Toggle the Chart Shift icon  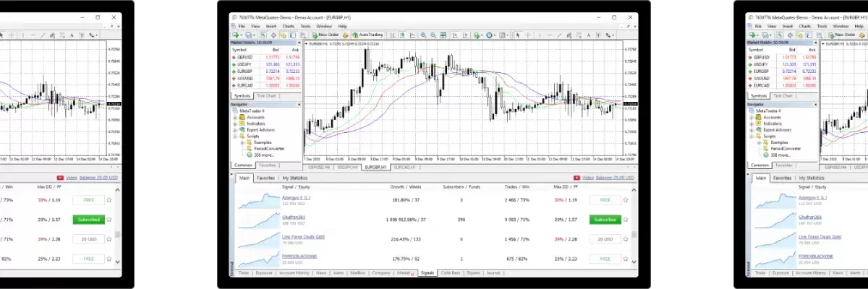[466, 35]
